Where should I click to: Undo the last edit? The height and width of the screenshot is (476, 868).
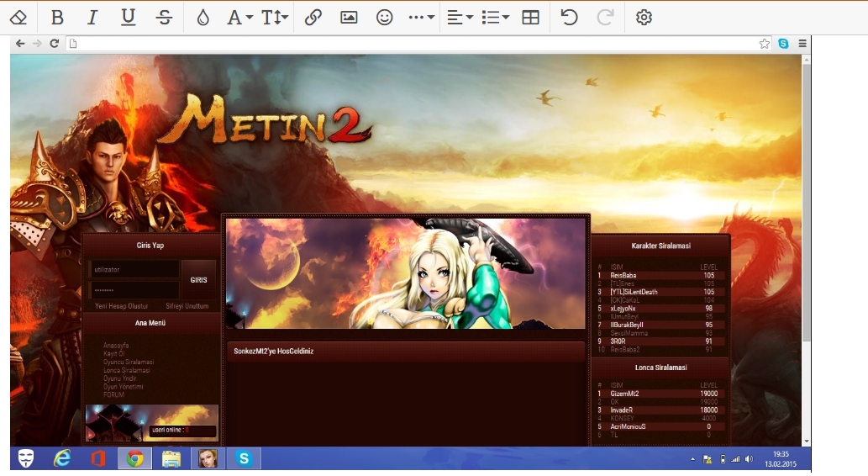click(569, 18)
